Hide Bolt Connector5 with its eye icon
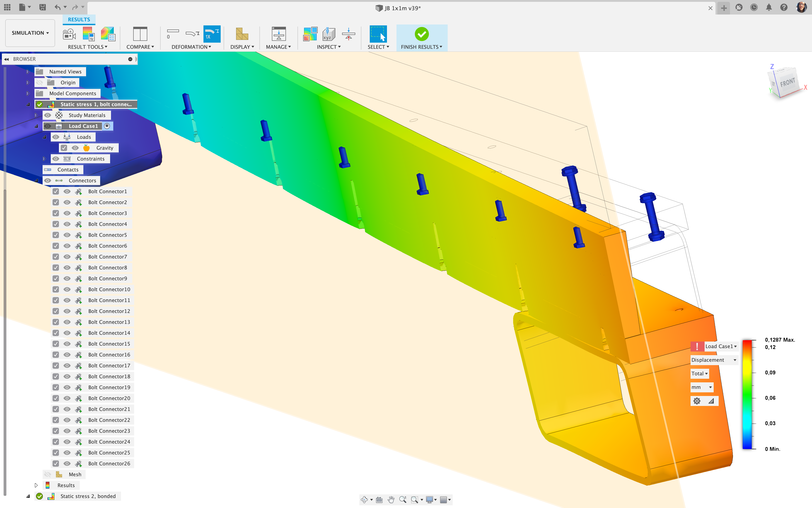The image size is (812, 508). click(67, 235)
